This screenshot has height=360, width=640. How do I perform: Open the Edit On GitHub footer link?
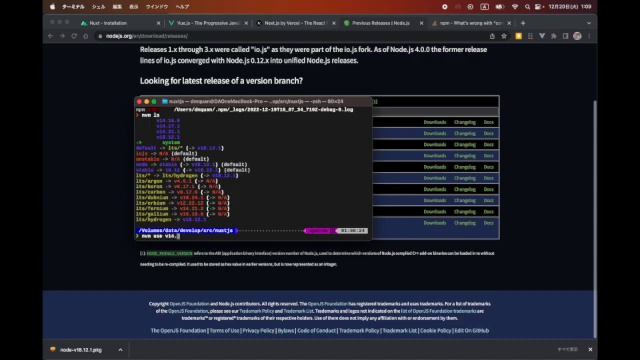pyautogui.click(x=472, y=331)
